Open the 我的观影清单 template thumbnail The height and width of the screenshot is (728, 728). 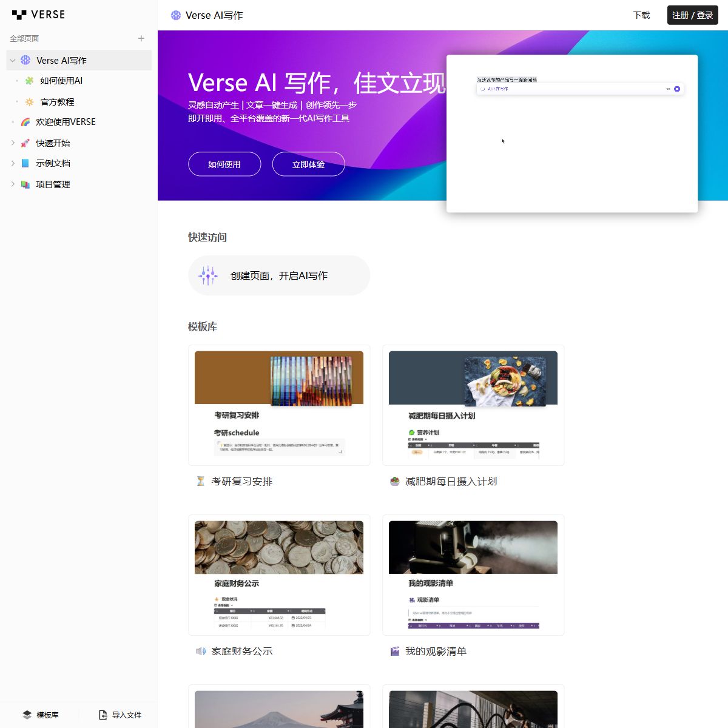point(473,575)
